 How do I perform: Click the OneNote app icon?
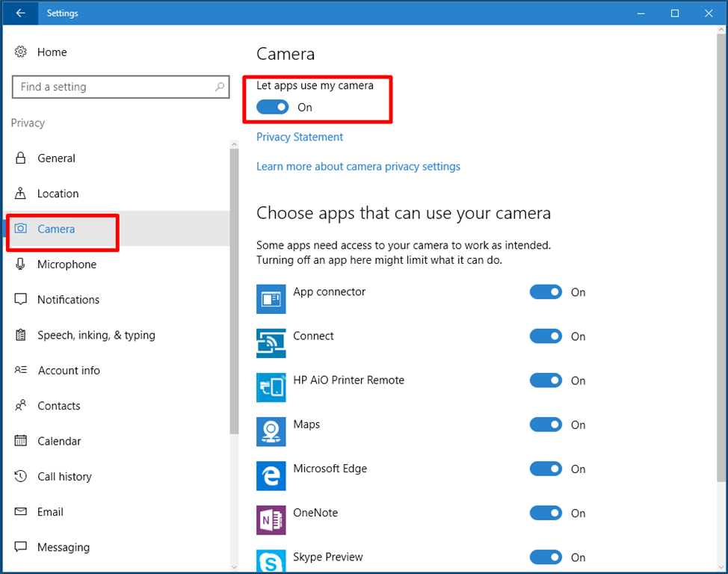pos(271,519)
